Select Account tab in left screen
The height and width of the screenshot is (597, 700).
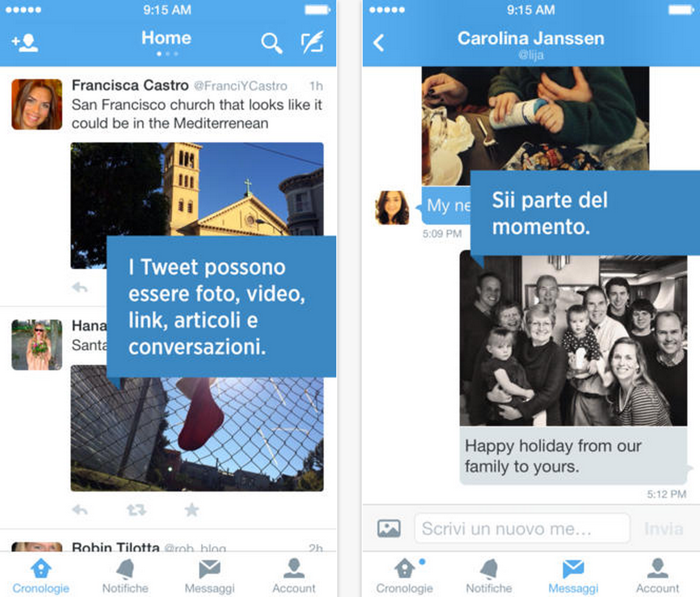tap(294, 576)
